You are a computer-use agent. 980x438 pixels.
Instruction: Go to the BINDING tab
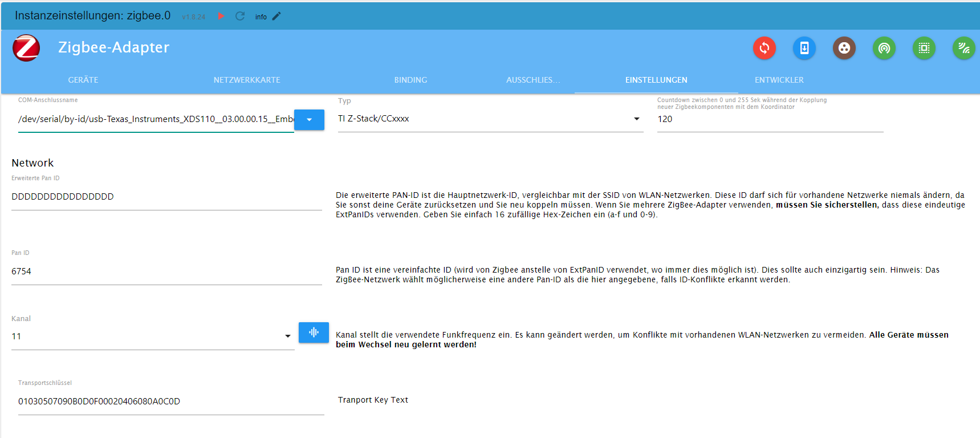coord(410,80)
